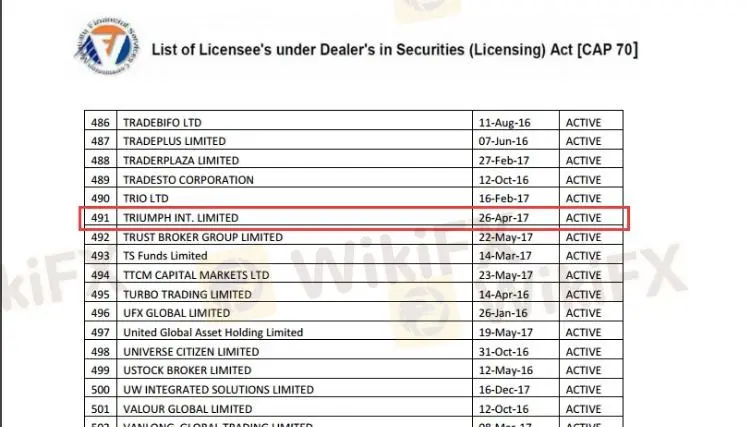The width and height of the screenshot is (753, 427).
Task: Select the TRIUMPH INT. LIMITED entry
Action: 180,218
